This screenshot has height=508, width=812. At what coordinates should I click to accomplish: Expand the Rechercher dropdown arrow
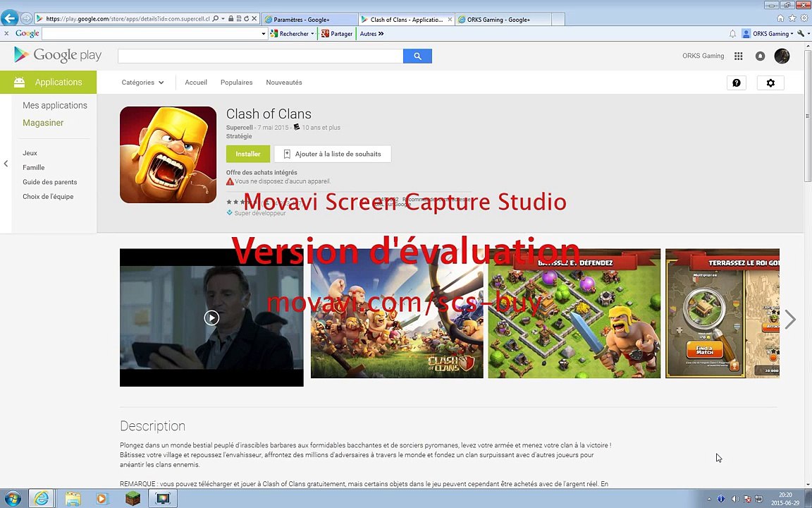click(x=312, y=34)
